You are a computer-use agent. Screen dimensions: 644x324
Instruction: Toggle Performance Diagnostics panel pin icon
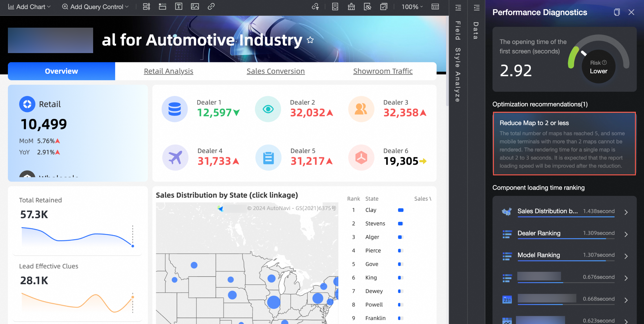point(617,12)
